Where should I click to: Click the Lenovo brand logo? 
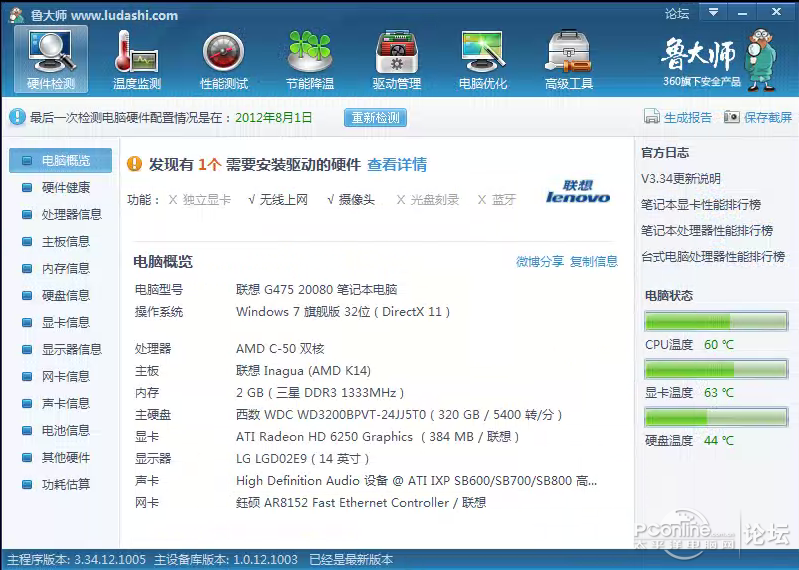[578, 192]
